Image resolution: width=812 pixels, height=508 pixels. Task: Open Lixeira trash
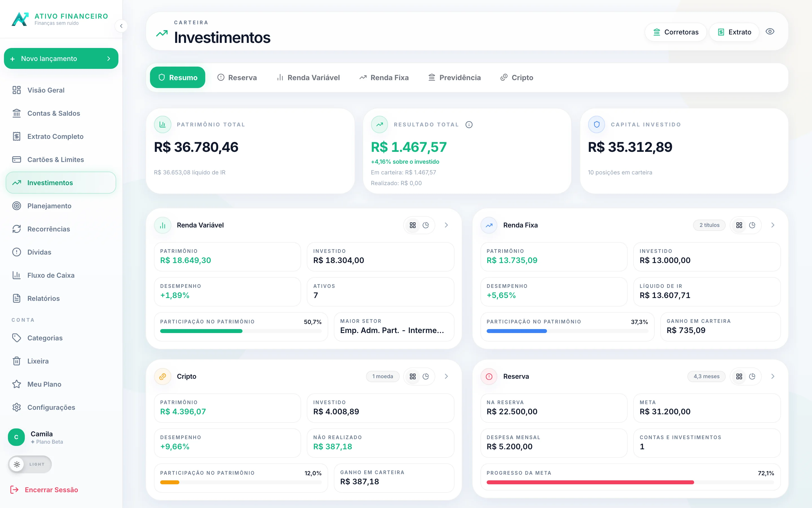pos(61,361)
